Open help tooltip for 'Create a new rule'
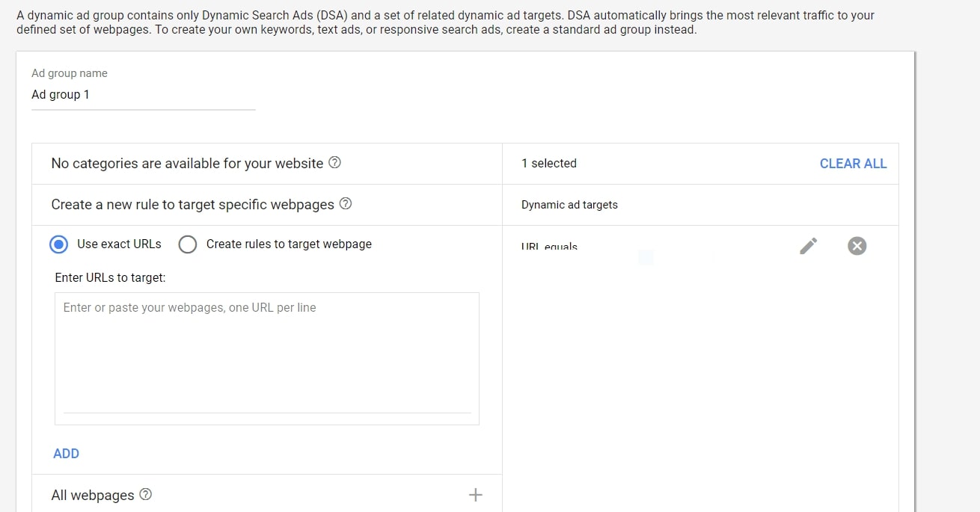 346,203
